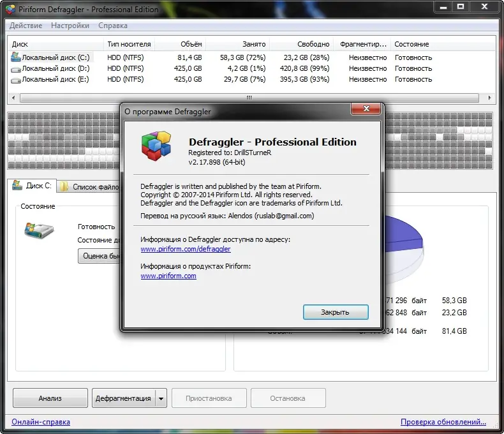The width and height of the screenshot is (504, 434).
Task: Open the Действие menu
Action: pyautogui.click(x=26, y=26)
